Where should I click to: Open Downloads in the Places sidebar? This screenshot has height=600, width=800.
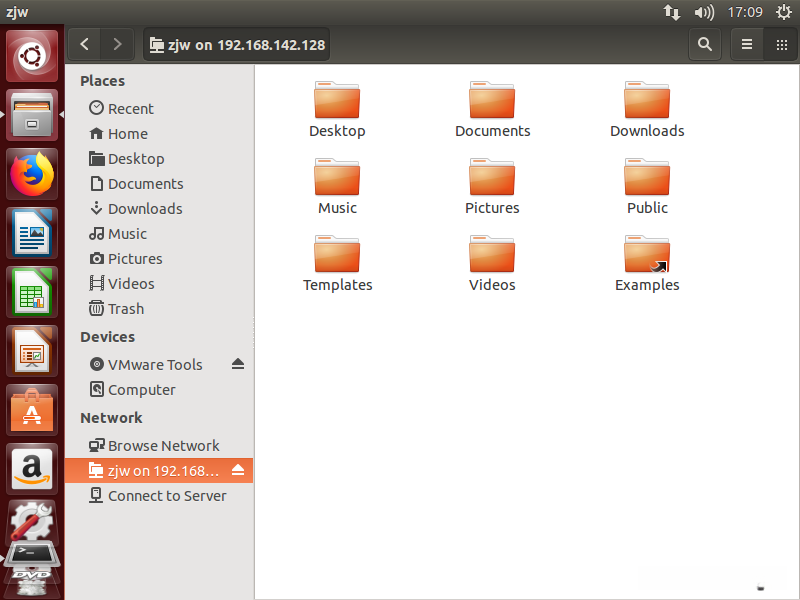(x=159, y=209)
